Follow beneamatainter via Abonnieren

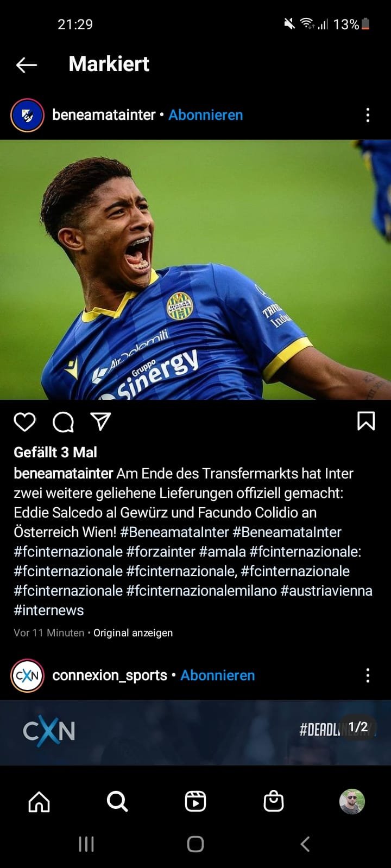tap(206, 115)
